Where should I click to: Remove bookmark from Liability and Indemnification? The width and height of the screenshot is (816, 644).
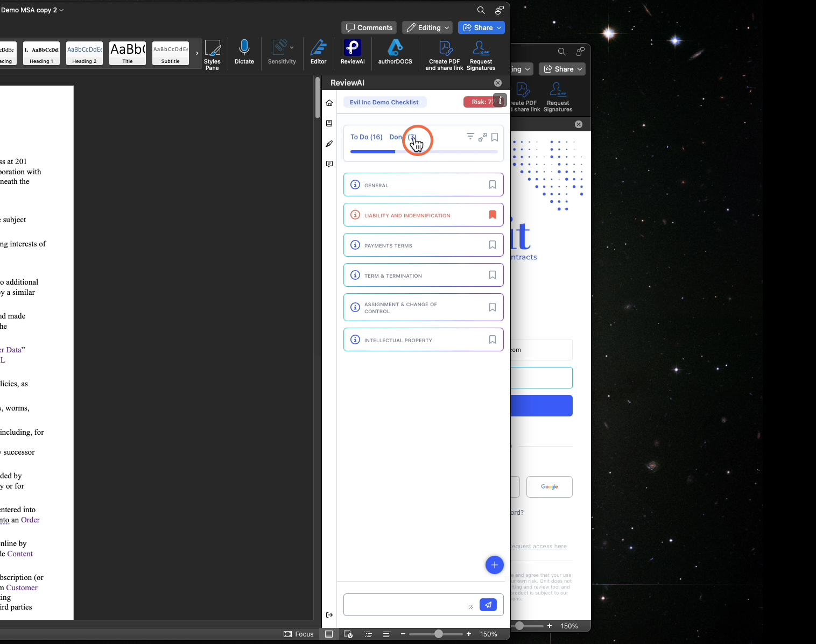[x=493, y=215]
